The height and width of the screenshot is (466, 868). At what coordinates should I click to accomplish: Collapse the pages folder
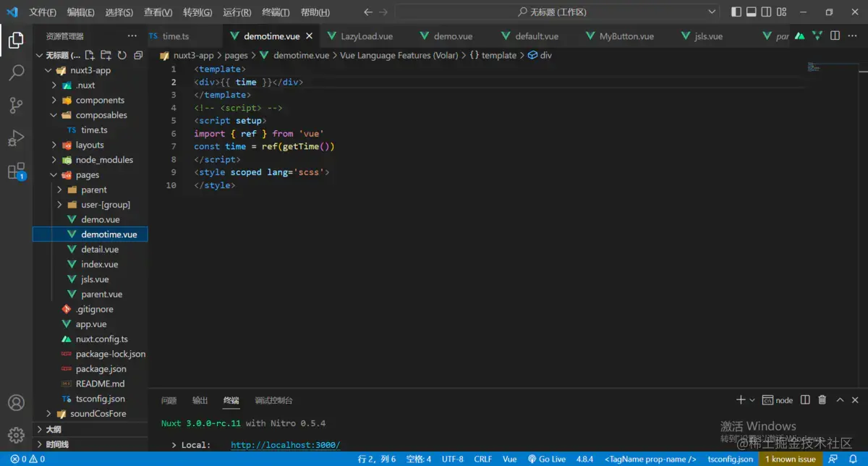[54, 175]
